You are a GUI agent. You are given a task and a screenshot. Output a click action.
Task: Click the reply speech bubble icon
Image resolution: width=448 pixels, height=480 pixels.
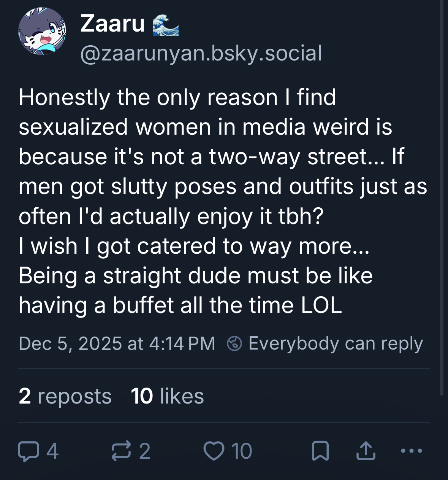coord(28,451)
